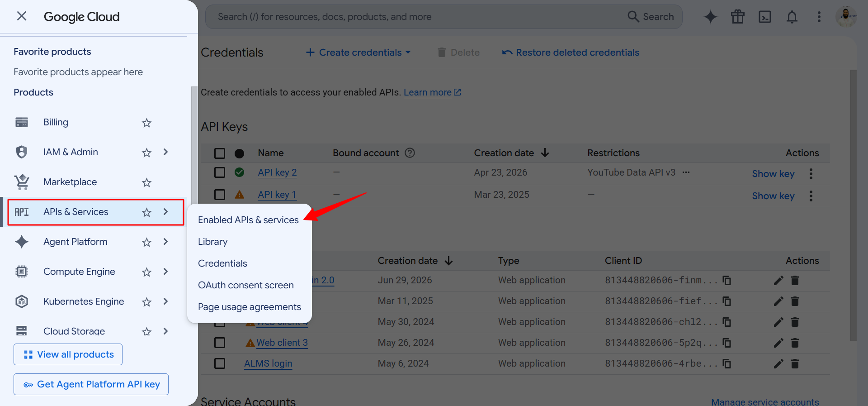Click Get Agent Platform API key

coord(91,384)
